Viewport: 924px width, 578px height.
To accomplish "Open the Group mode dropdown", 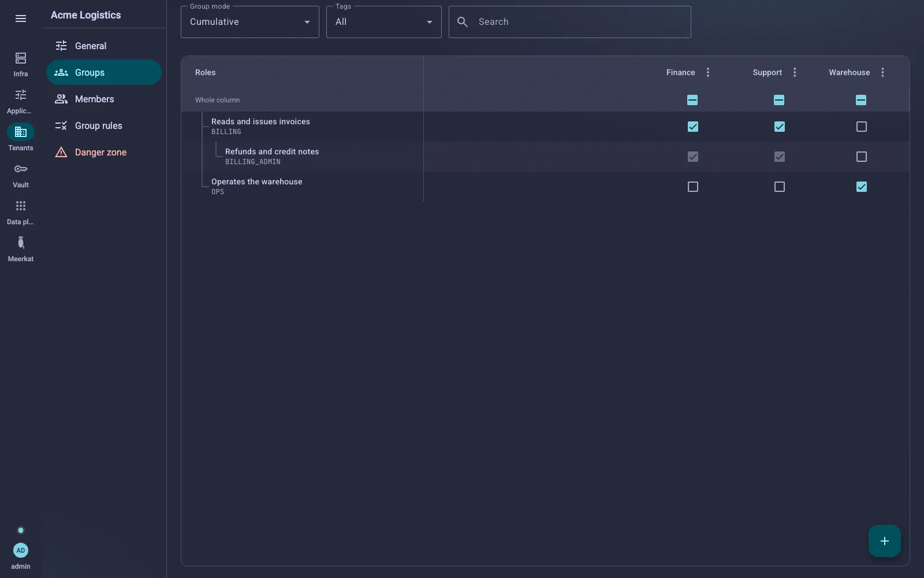I will 250,22.
